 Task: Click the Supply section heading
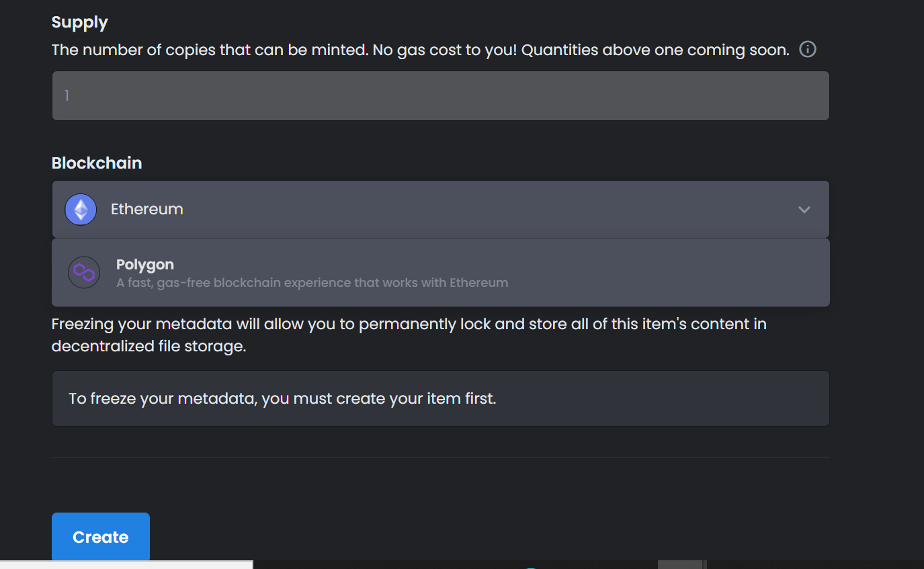(80, 22)
